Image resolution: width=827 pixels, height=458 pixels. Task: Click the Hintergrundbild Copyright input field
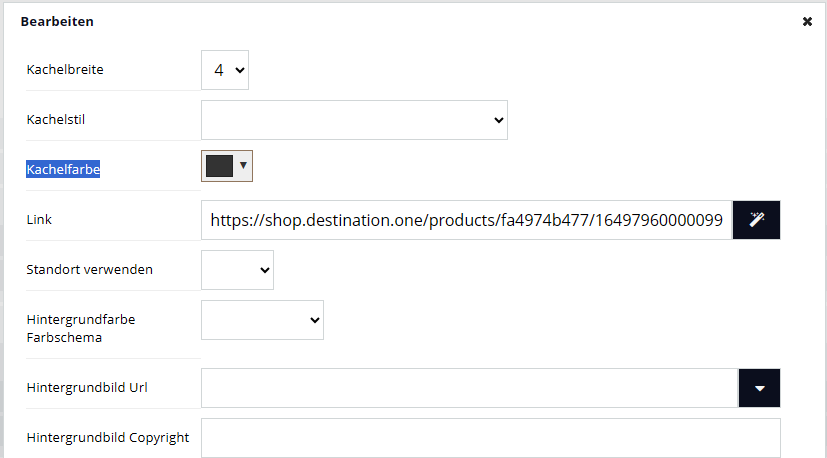[x=491, y=438]
